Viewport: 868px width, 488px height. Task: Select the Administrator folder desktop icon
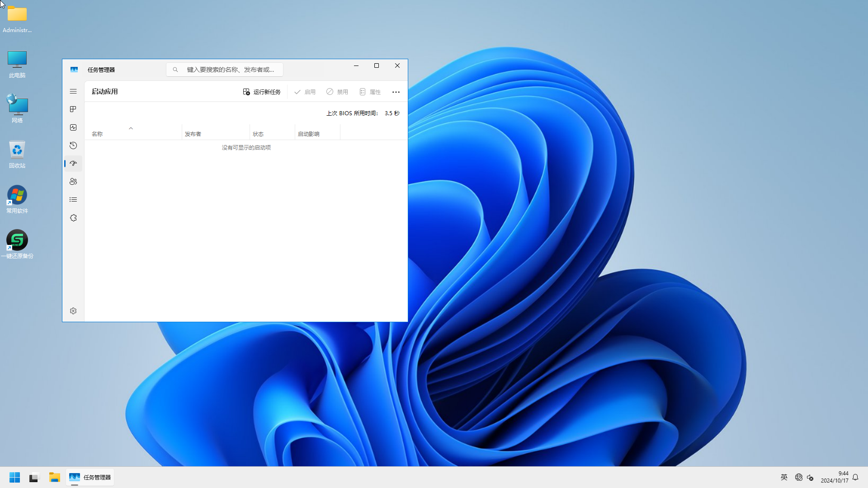pos(17,19)
